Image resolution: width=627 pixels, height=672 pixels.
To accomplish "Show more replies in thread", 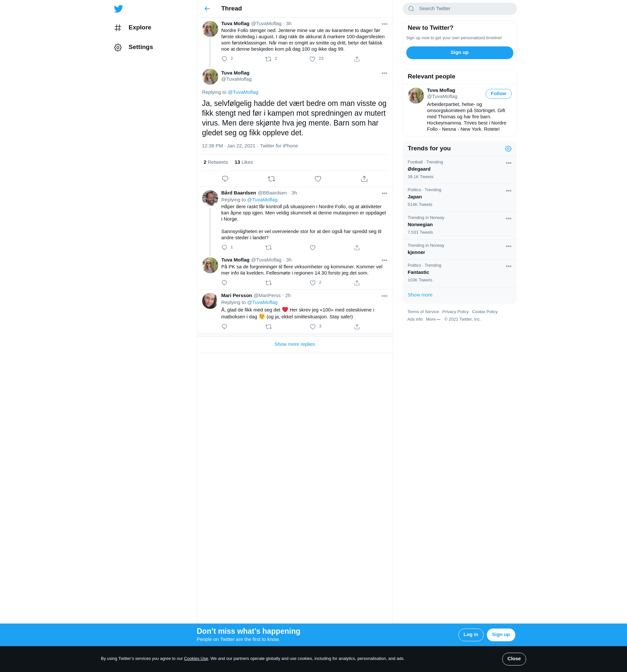I will pyautogui.click(x=294, y=344).
